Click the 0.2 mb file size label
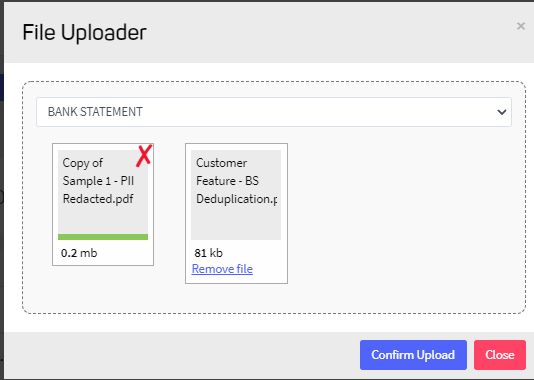The image size is (534, 380). click(x=79, y=253)
